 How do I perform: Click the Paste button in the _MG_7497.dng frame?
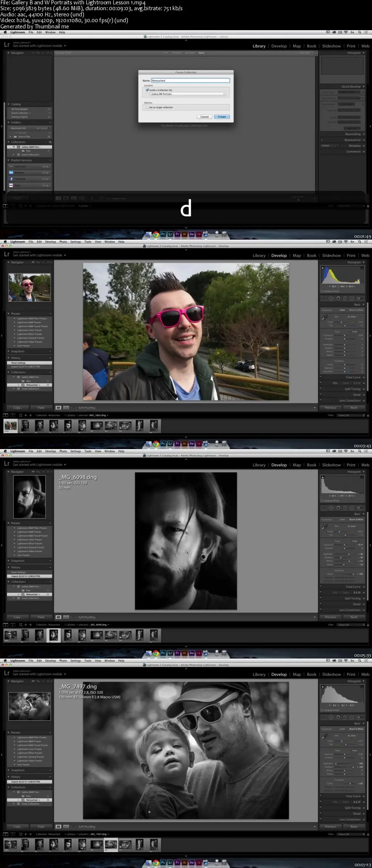[x=41, y=827]
